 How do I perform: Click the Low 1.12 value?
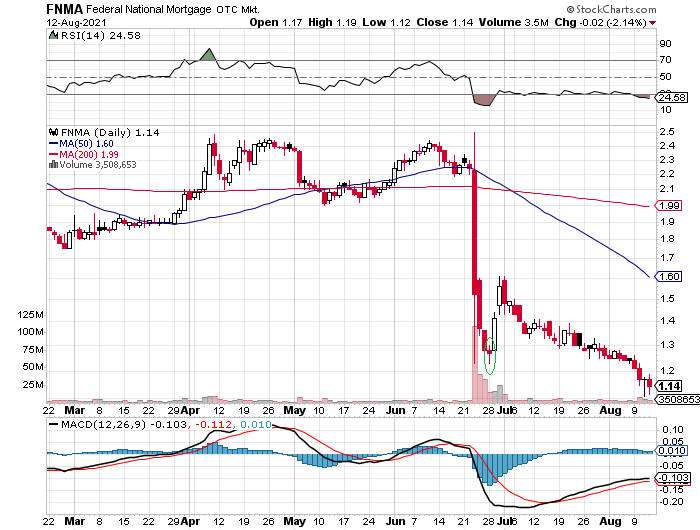(386, 22)
